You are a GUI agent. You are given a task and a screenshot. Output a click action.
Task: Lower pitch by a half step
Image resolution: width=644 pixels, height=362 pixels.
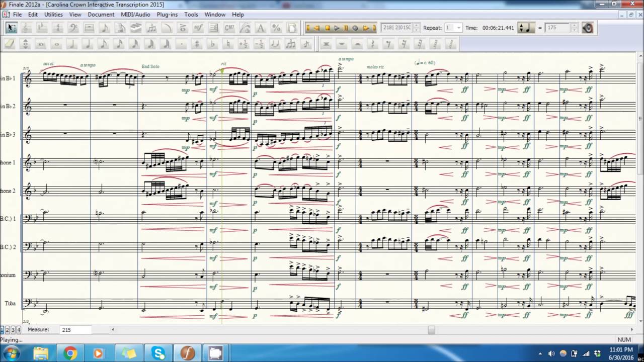point(260,44)
